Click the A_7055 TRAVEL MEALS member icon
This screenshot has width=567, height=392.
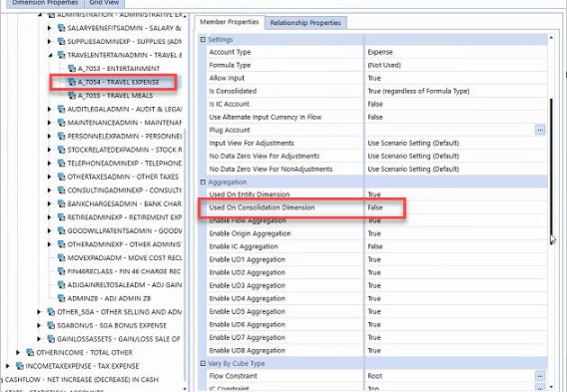(72, 96)
